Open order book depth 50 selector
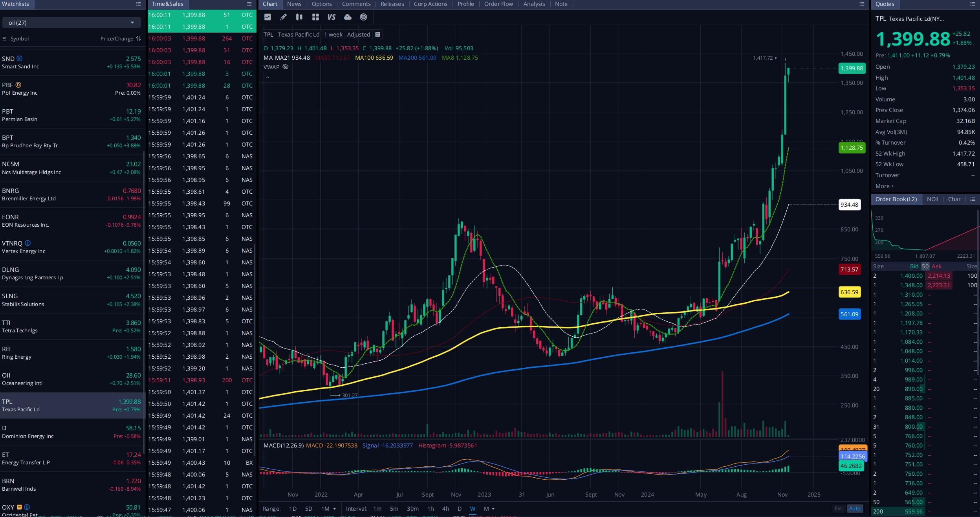This screenshot has height=517, width=980. click(x=925, y=266)
